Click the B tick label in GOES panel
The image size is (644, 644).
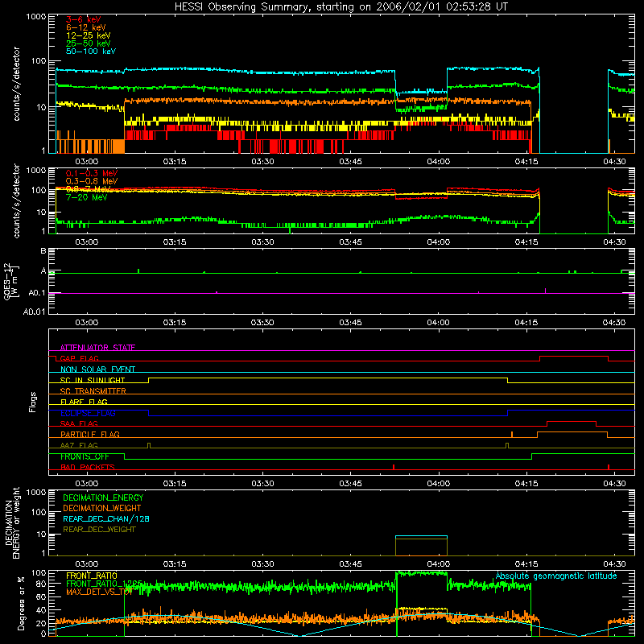tap(43, 251)
